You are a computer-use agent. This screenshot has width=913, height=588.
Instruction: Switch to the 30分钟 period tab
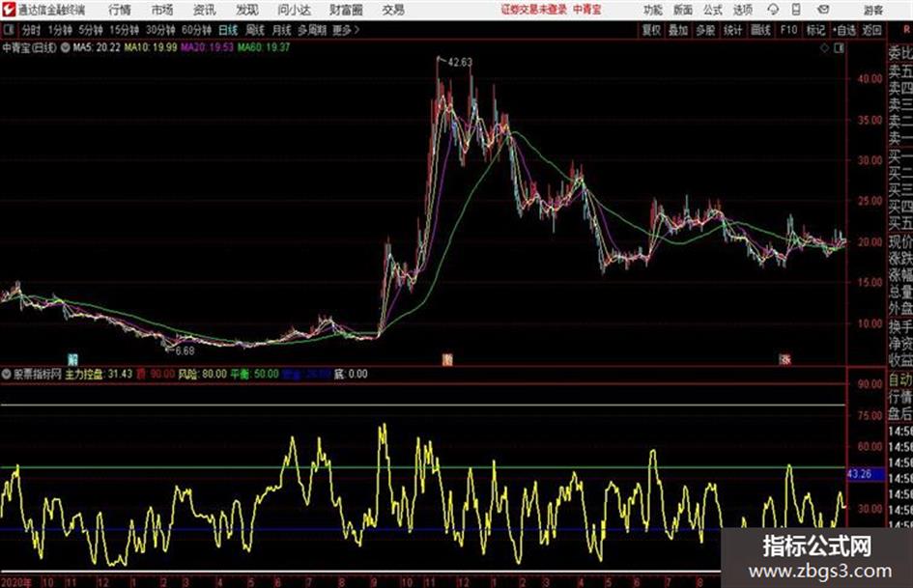pos(160,30)
